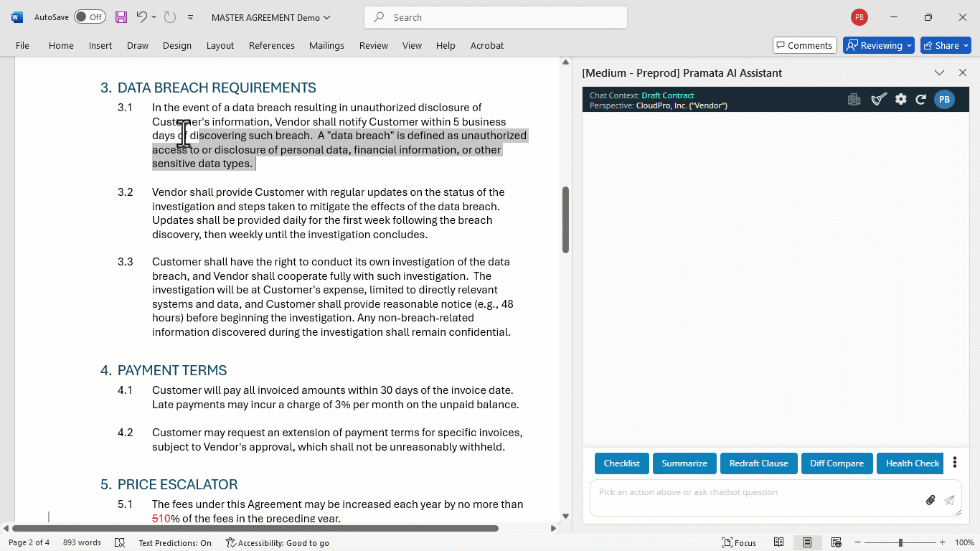Image resolution: width=980 pixels, height=551 pixels.
Task: Start a Diff Compare
Action: point(837,463)
